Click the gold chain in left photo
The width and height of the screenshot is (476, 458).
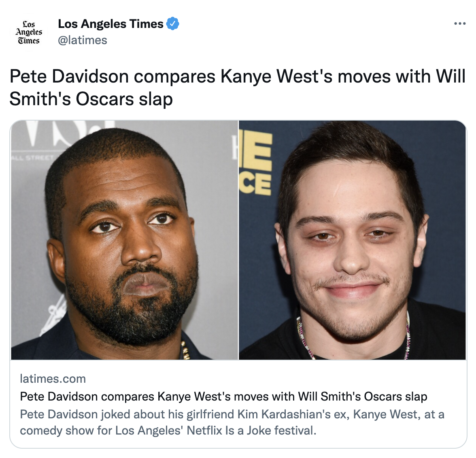point(185,350)
